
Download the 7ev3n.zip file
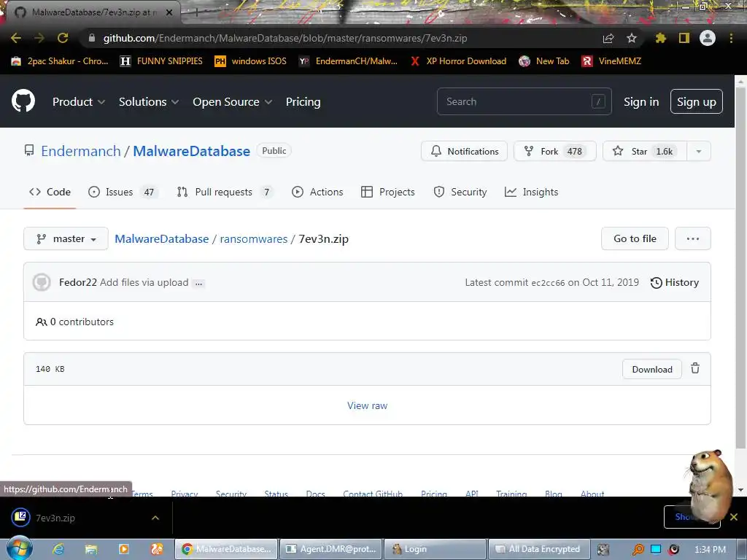click(651, 369)
